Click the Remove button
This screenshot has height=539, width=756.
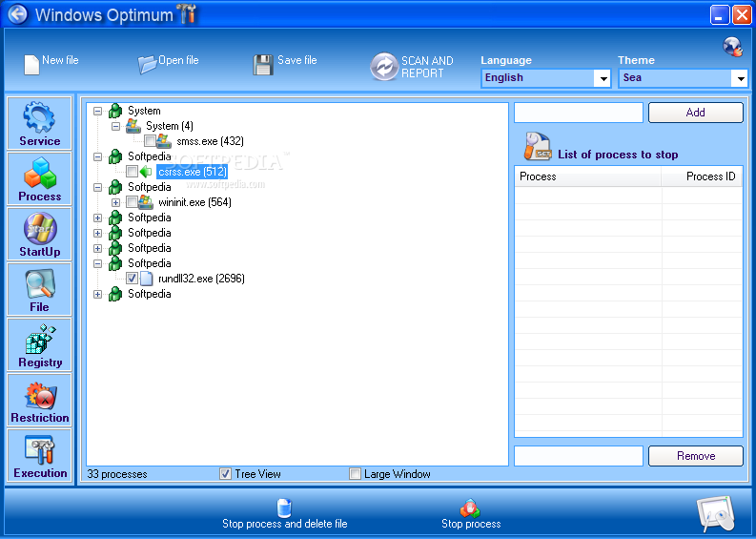pyautogui.click(x=695, y=456)
